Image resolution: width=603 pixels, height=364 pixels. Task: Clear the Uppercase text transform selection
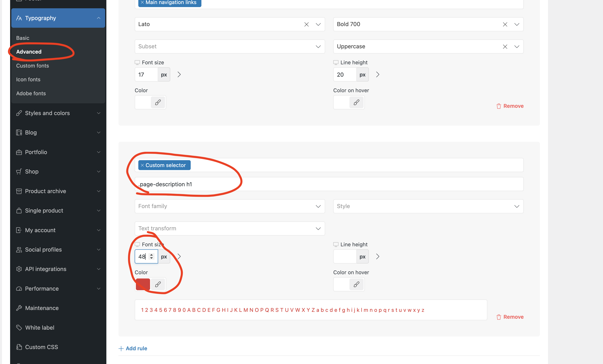click(505, 47)
